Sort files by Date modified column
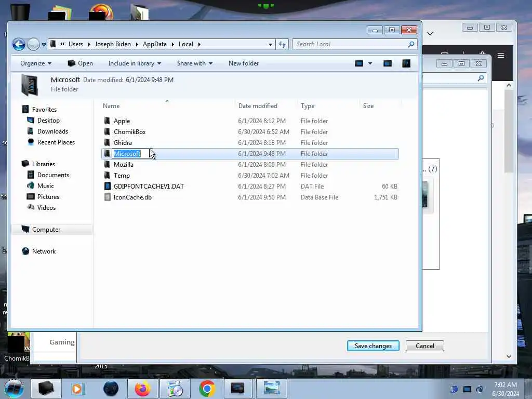 coord(258,106)
